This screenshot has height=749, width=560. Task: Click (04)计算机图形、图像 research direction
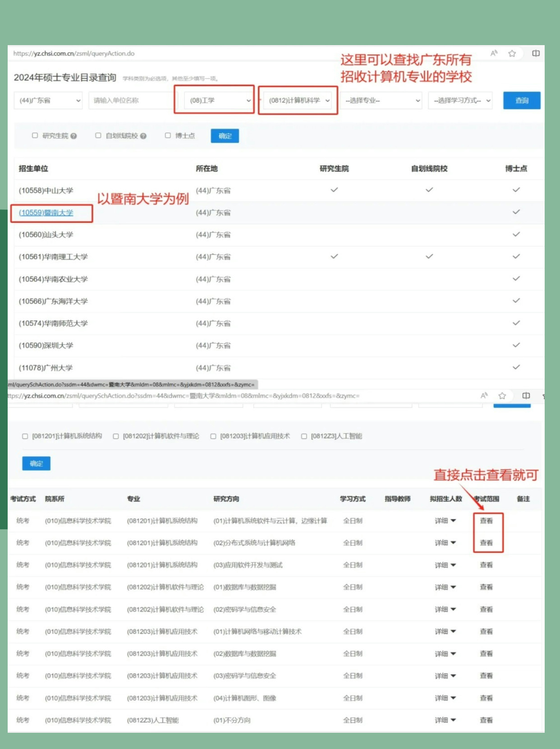coord(245,698)
